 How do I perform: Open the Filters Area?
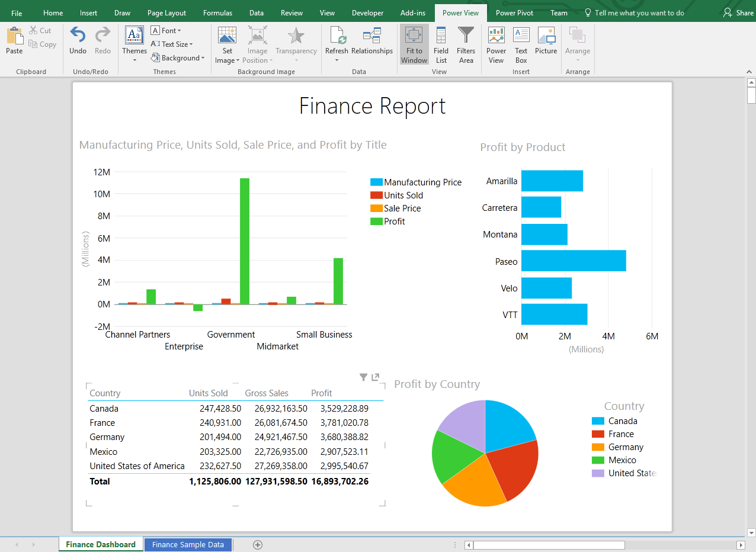pos(466,44)
